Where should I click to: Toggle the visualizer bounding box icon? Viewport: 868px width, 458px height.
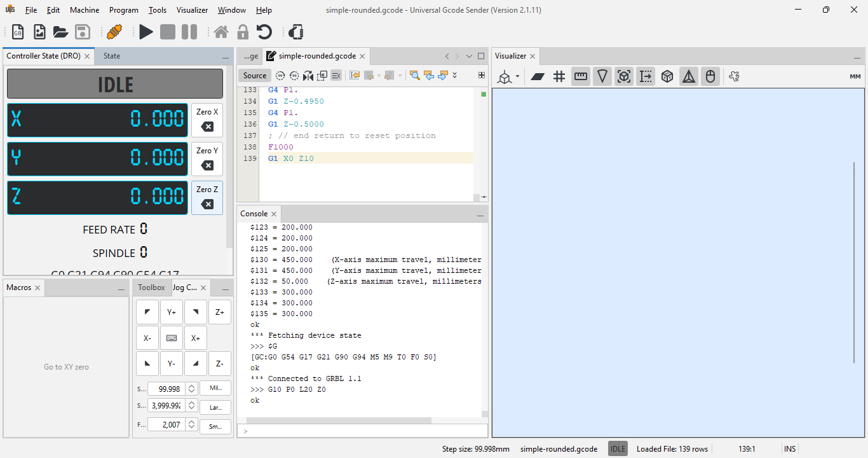tap(624, 77)
